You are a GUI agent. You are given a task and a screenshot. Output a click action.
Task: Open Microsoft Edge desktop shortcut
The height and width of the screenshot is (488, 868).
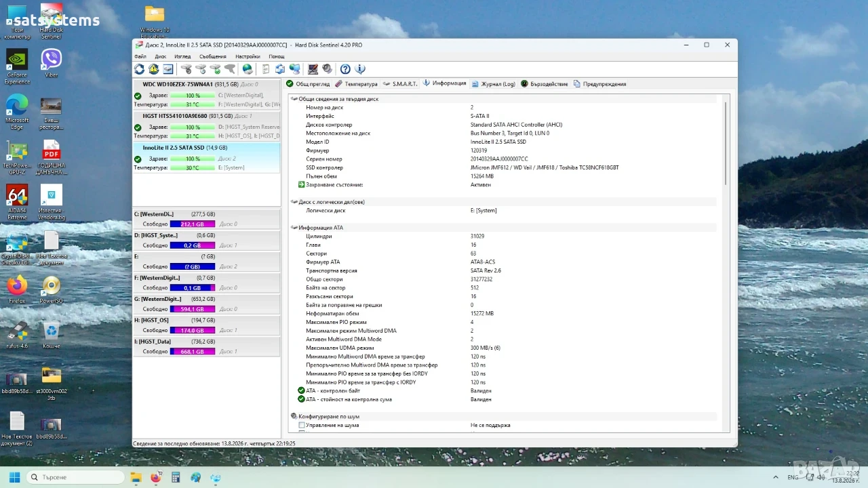(x=17, y=111)
